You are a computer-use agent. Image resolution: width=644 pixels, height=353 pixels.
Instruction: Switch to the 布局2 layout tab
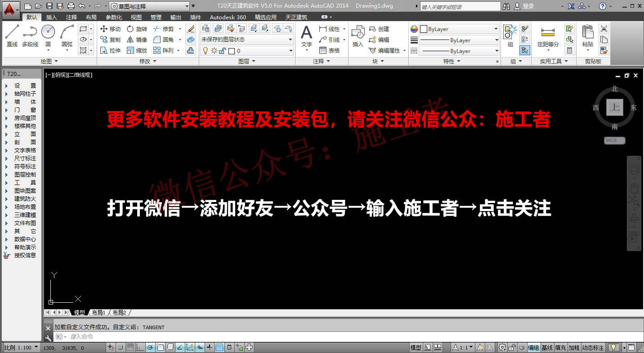(x=119, y=313)
